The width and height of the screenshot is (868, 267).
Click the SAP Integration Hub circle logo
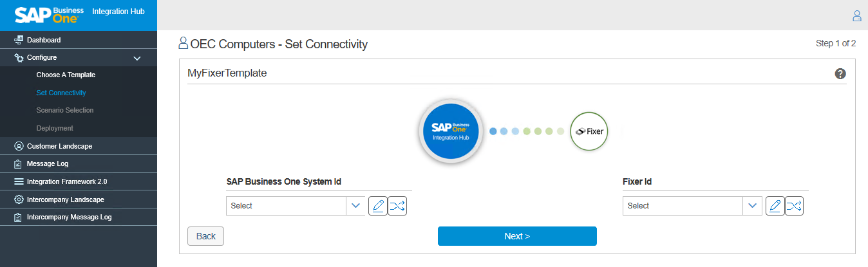451,131
